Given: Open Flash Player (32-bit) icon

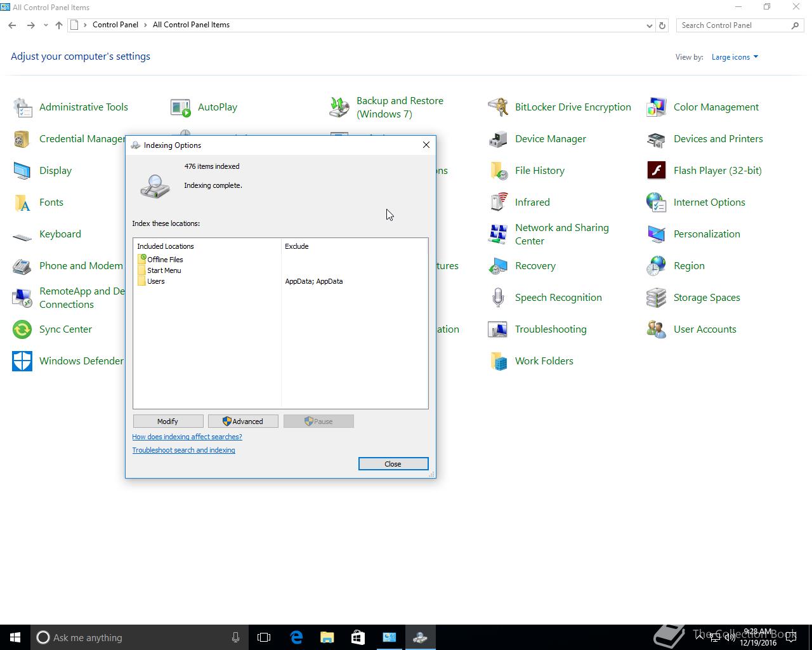Looking at the screenshot, I should point(657,171).
